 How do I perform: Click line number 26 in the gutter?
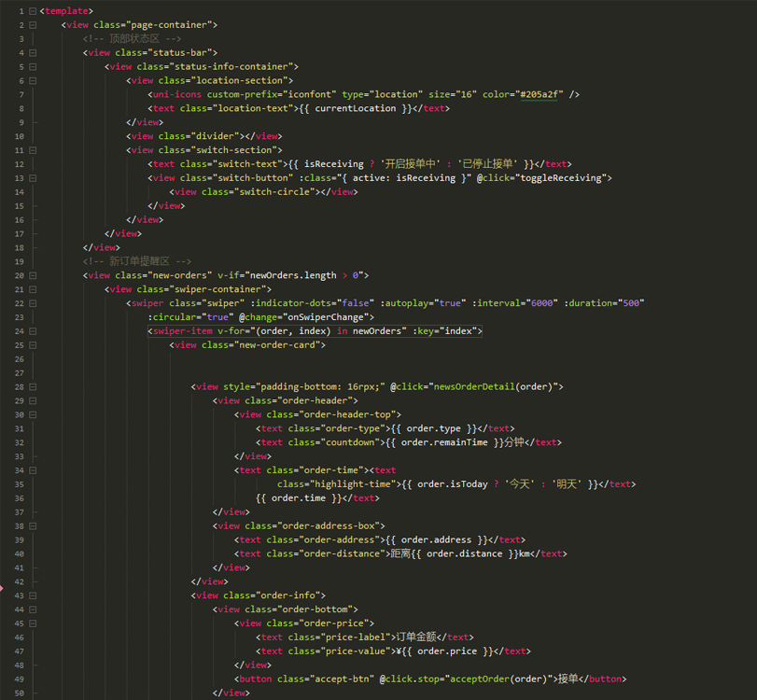pos(20,359)
